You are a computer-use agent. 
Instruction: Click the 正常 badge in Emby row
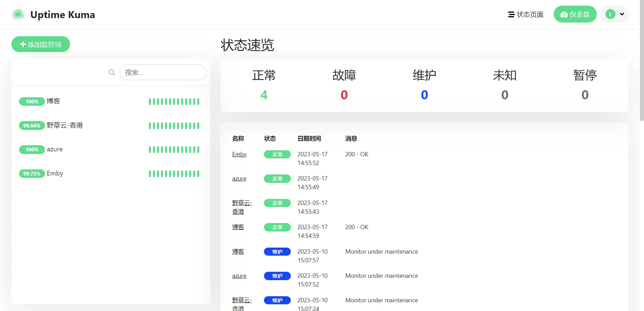(277, 154)
